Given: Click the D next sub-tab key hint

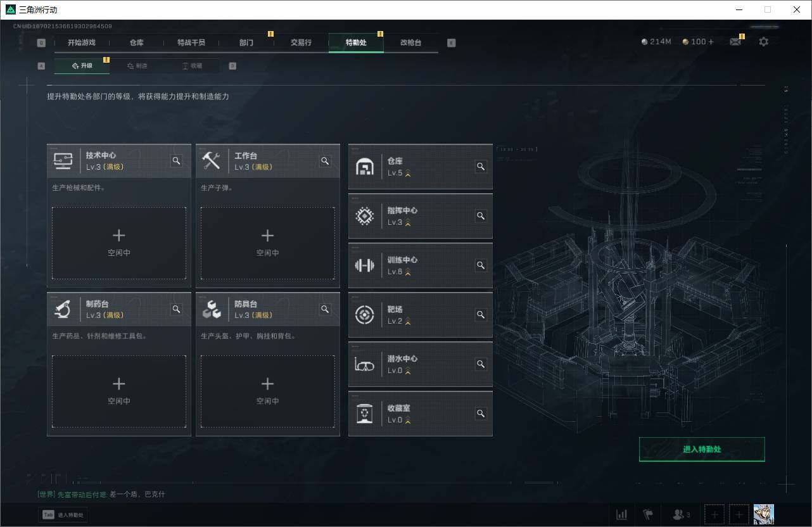Looking at the screenshot, I should tap(232, 66).
